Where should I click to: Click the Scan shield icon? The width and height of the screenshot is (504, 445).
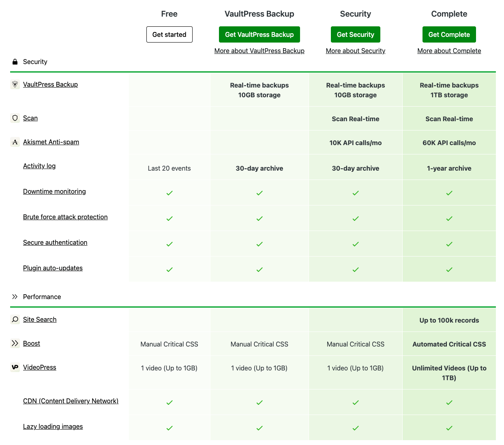[15, 118]
